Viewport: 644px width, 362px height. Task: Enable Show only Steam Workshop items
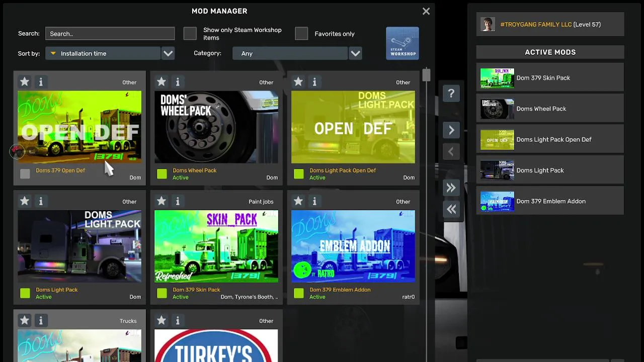click(x=190, y=34)
